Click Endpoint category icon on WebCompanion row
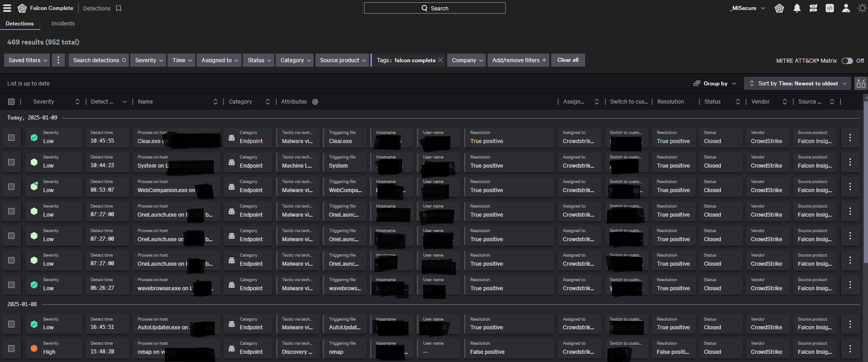This screenshot has width=868, height=362. coord(232,186)
